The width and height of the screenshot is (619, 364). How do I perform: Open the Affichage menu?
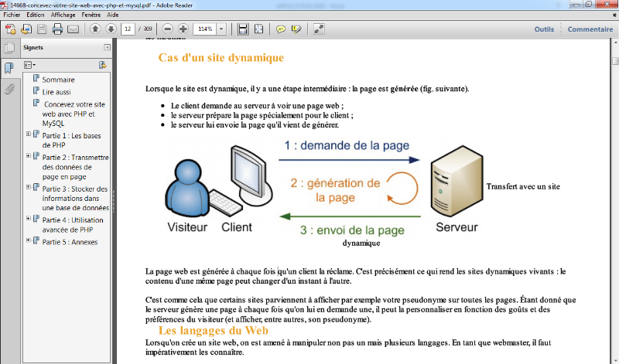(63, 15)
